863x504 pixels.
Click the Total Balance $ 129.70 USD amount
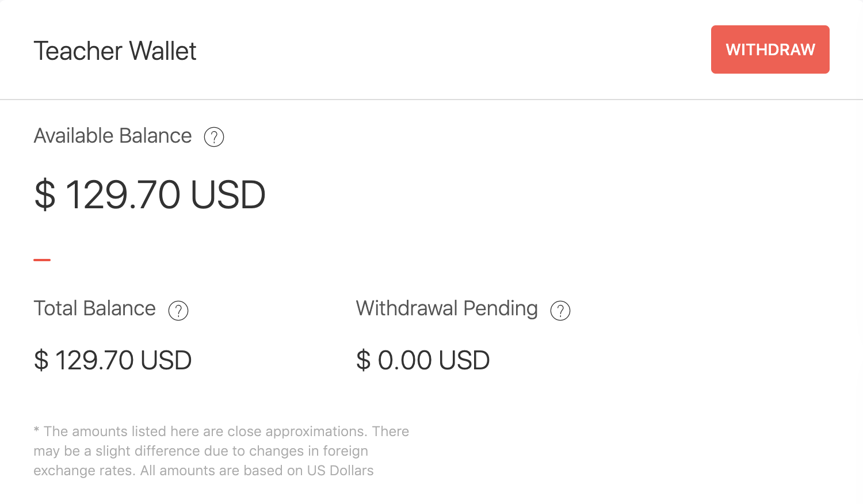coord(113,360)
